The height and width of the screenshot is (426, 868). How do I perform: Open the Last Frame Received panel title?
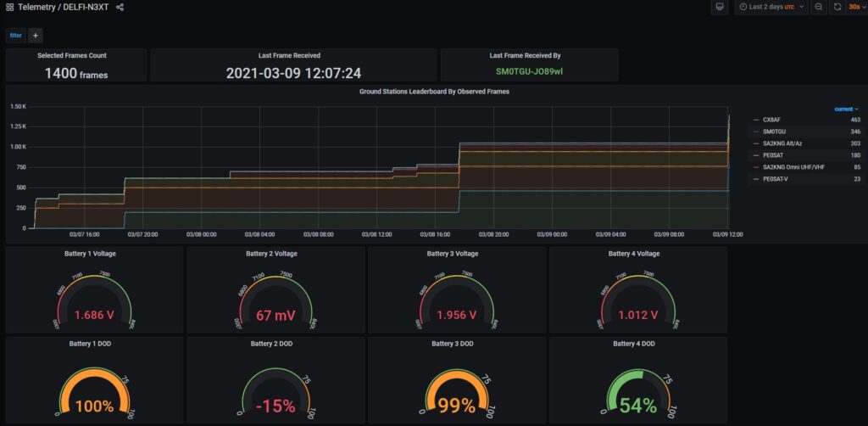click(x=289, y=55)
